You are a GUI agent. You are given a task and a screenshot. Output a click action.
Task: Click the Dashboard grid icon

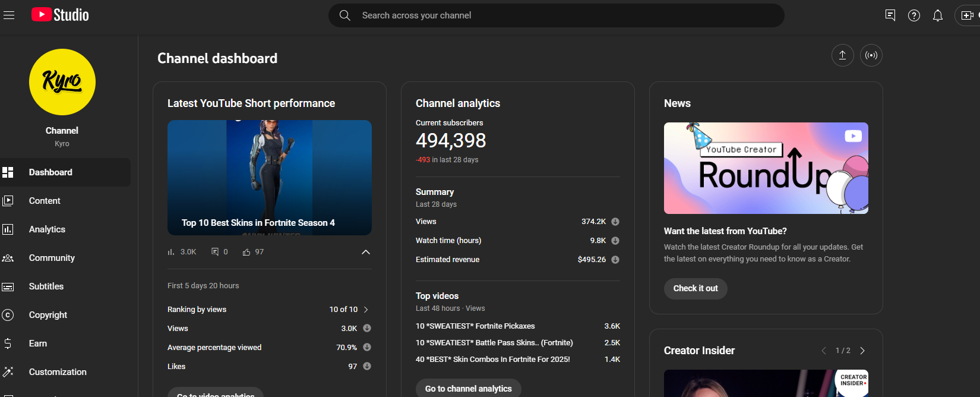tap(8, 172)
